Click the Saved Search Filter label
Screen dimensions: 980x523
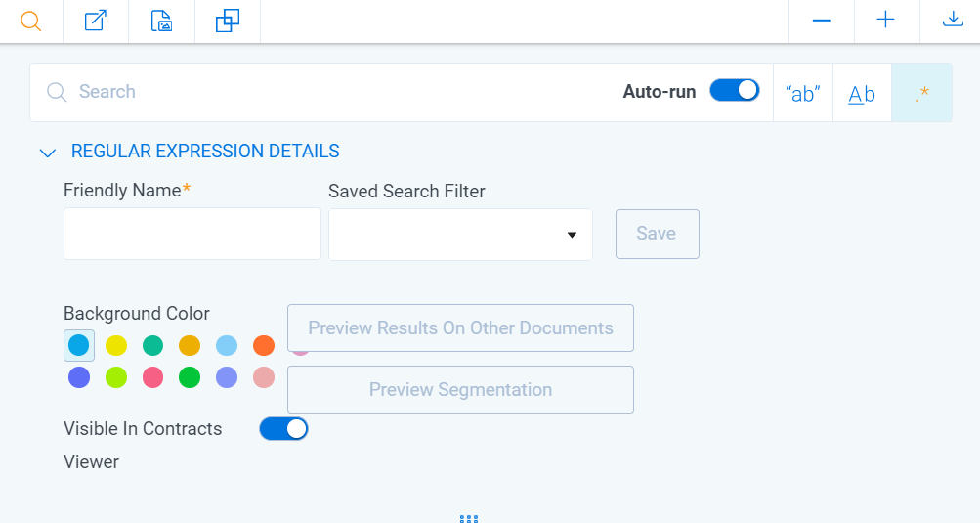click(406, 191)
